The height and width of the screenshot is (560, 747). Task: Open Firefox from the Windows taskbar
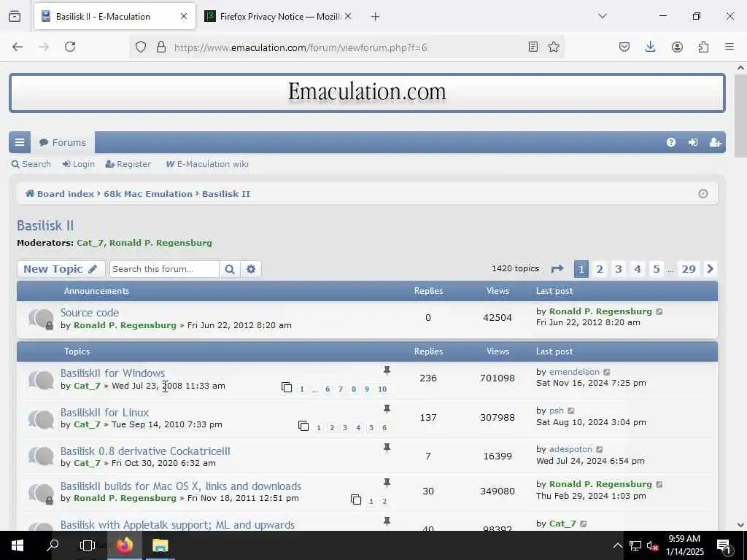pyautogui.click(x=125, y=545)
